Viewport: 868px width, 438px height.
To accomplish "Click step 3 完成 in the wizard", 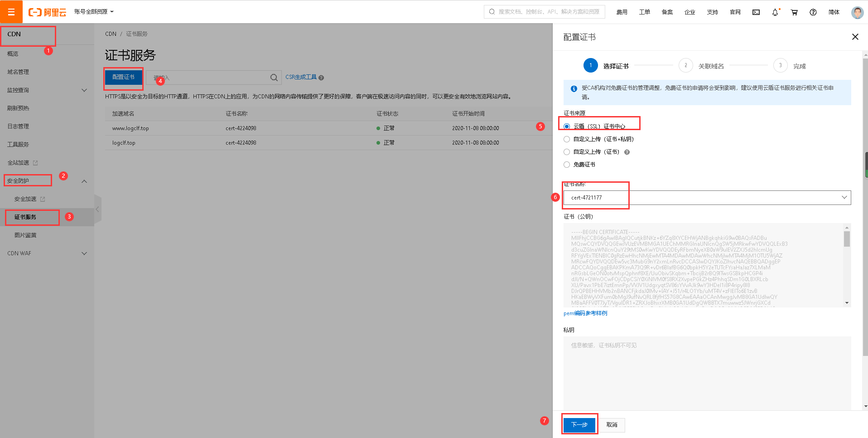I will [790, 66].
